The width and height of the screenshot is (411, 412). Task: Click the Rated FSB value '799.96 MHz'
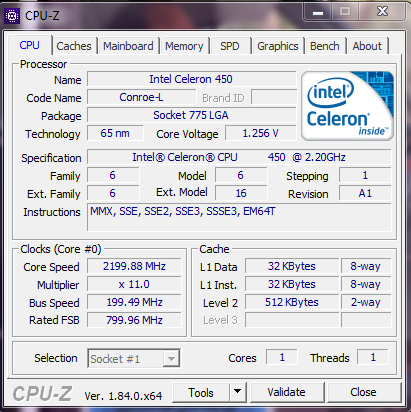(x=134, y=320)
